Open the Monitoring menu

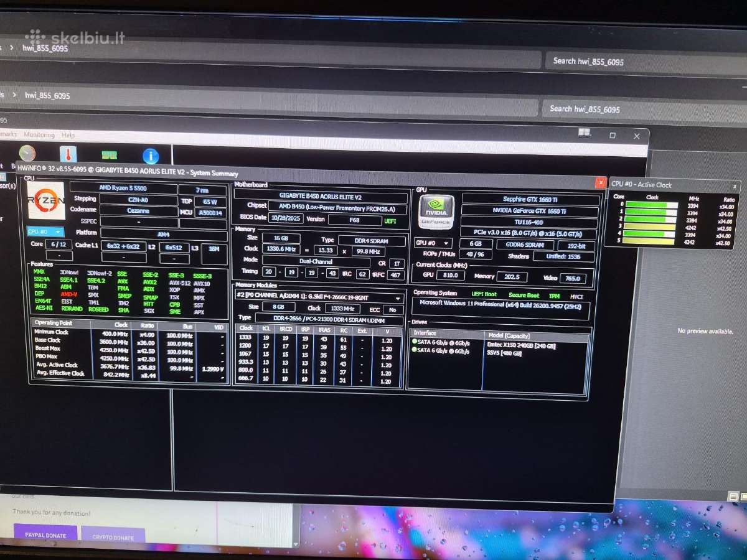coord(39,134)
